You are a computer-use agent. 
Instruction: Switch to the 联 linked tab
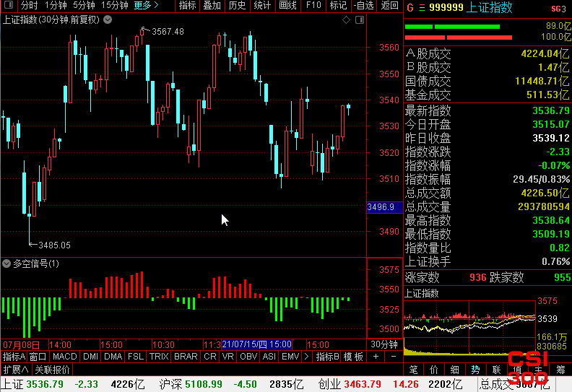[x=496, y=370]
